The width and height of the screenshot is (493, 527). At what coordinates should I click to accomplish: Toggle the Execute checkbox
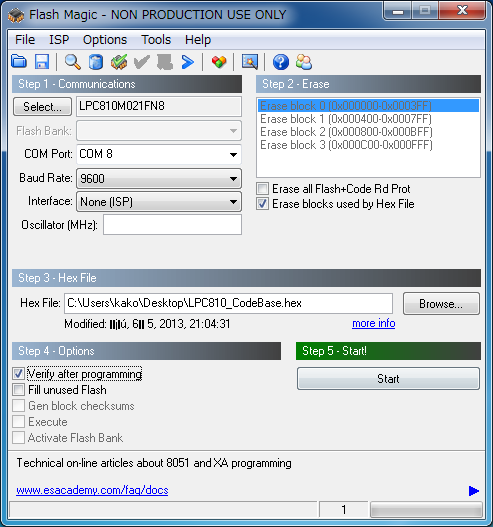pyautogui.click(x=18, y=421)
